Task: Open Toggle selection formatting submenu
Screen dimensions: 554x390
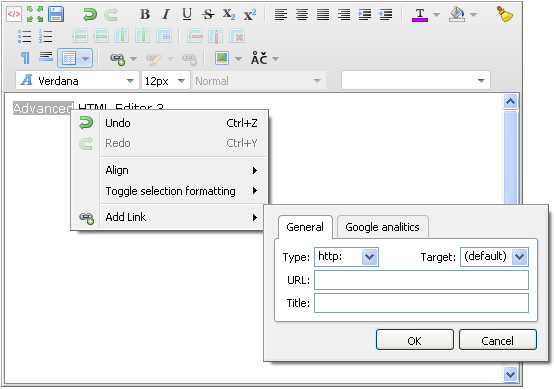Action: (x=169, y=191)
